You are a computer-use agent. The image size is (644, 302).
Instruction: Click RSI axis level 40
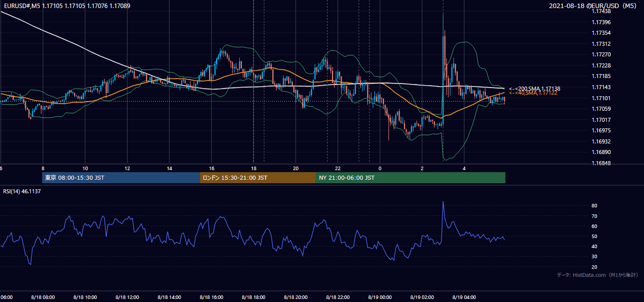594,246
